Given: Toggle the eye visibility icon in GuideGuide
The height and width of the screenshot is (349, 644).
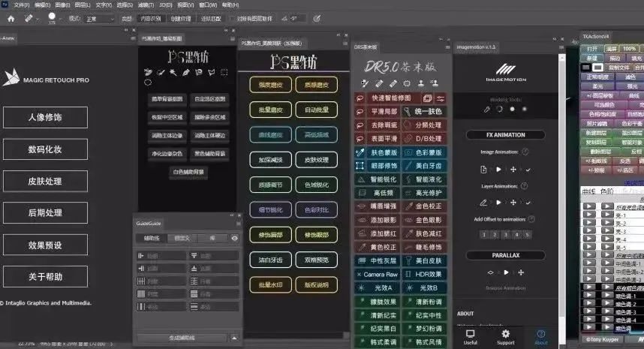Looking at the screenshot, I should coord(234,238).
